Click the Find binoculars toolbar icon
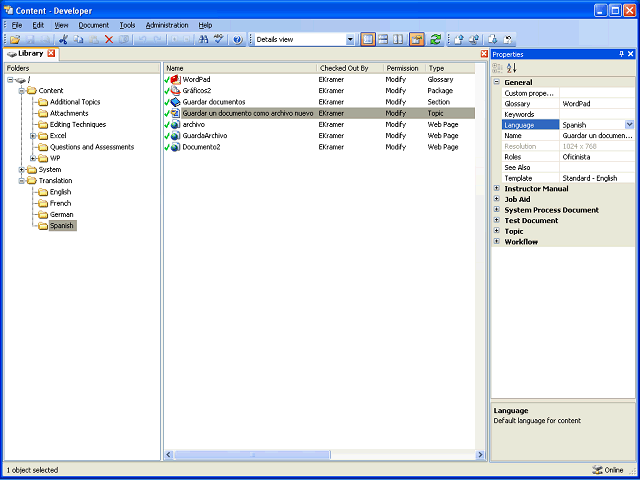 pos(203,40)
